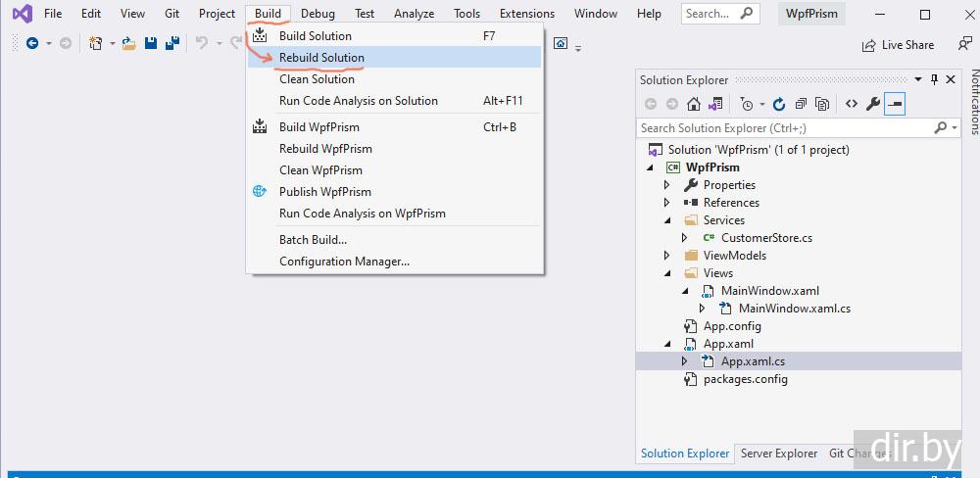Toggle auto-hide pin on Solution Explorer
The width and height of the screenshot is (980, 478).
point(934,80)
